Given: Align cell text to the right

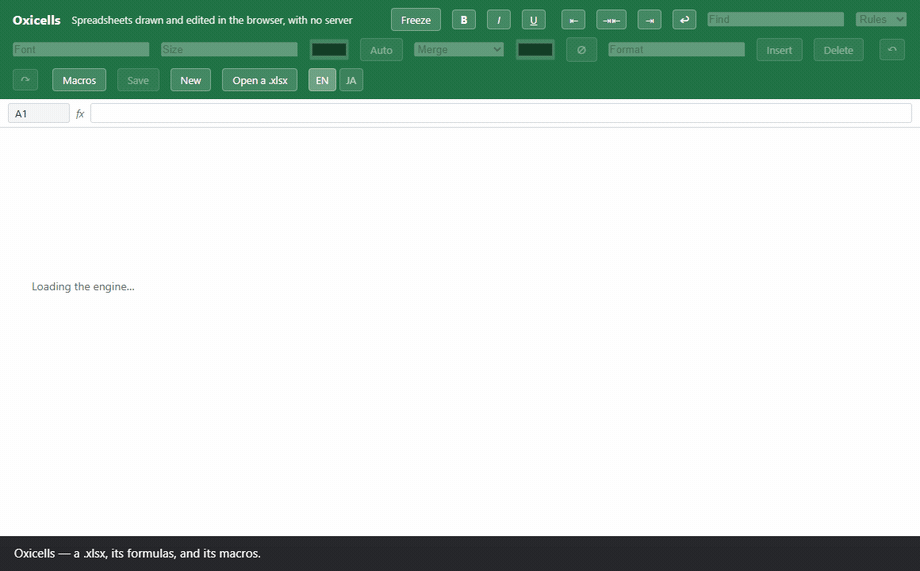Looking at the screenshot, I should [x=650, y=20].
